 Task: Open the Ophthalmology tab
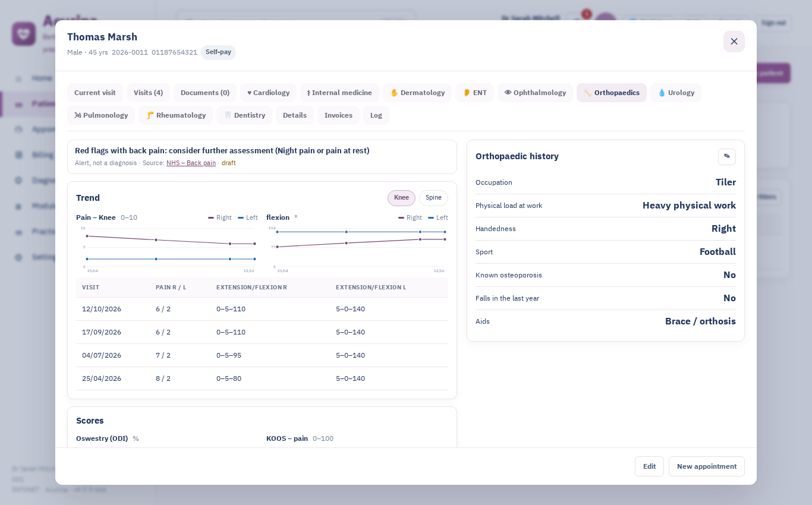click(535, 93)
